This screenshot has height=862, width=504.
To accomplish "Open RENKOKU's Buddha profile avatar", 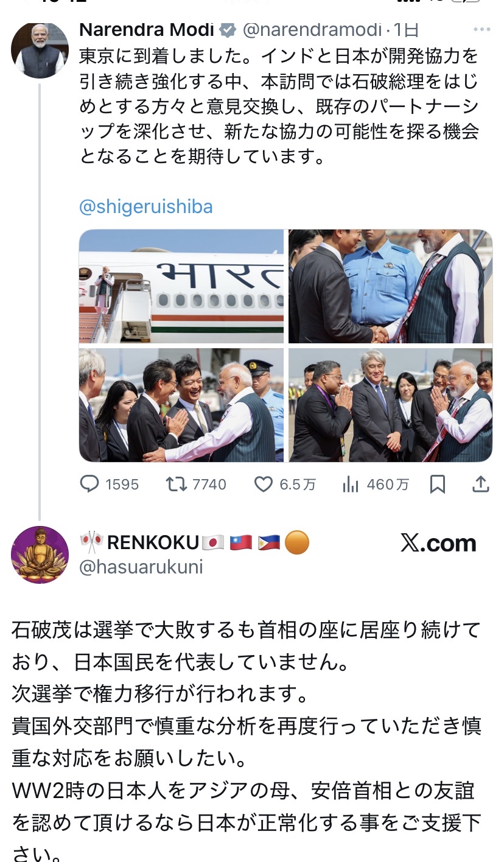I will [40, 555].
